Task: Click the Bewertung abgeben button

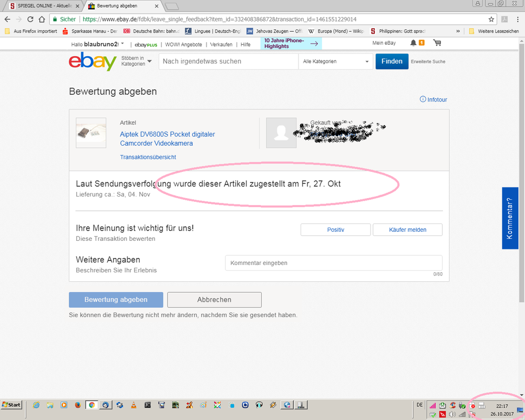Action: 116,300
